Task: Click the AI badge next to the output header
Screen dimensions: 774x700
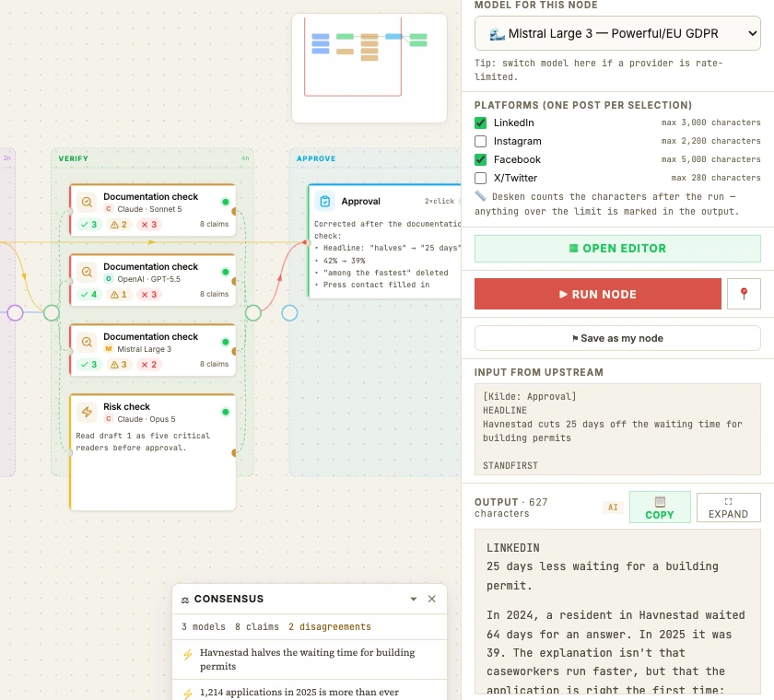Action: click(613, 507)
